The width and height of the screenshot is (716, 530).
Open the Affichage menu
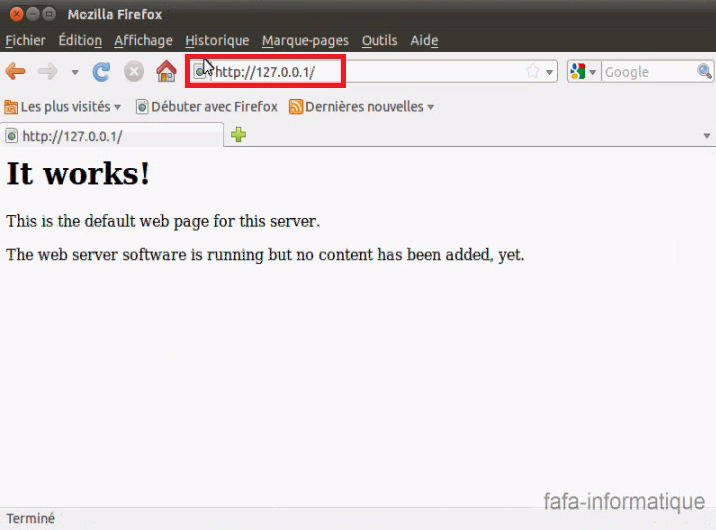143,41
